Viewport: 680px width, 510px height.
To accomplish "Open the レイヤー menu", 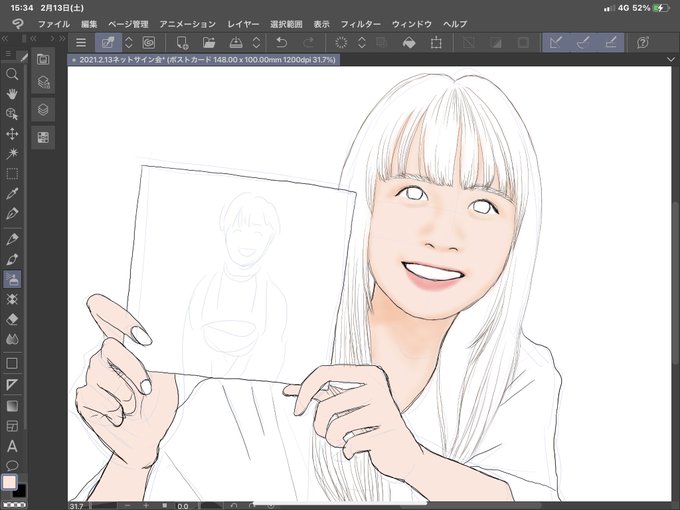I will [243, 24].
